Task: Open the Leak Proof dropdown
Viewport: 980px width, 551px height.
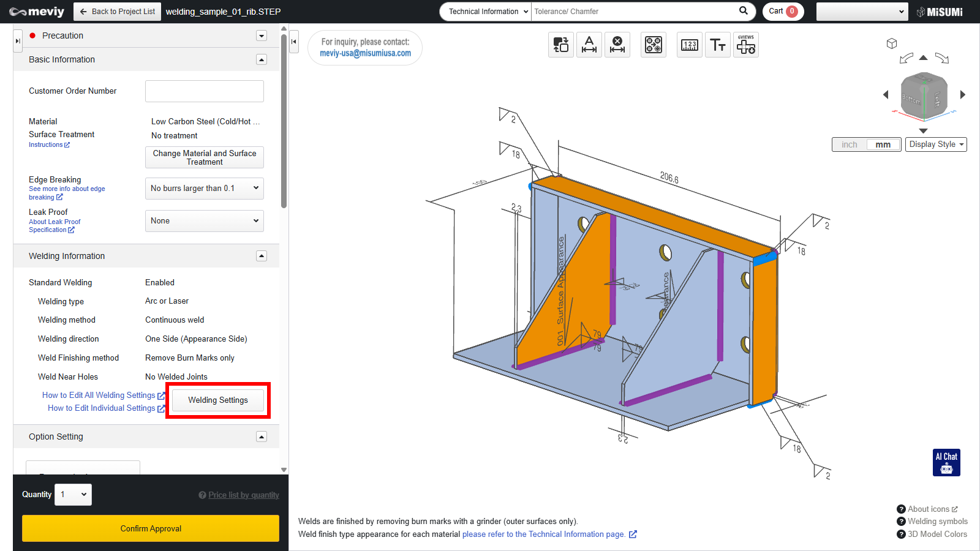Action: [205, 221]
